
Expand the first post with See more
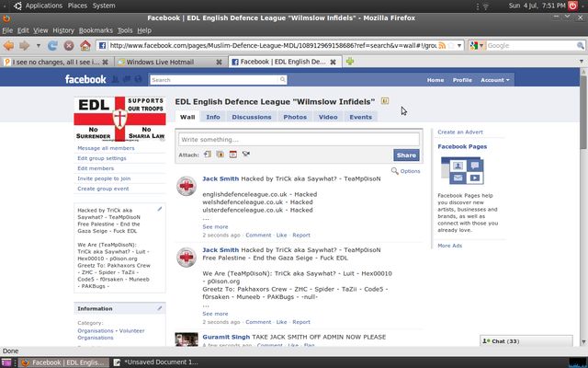click(x=215, y=226)
